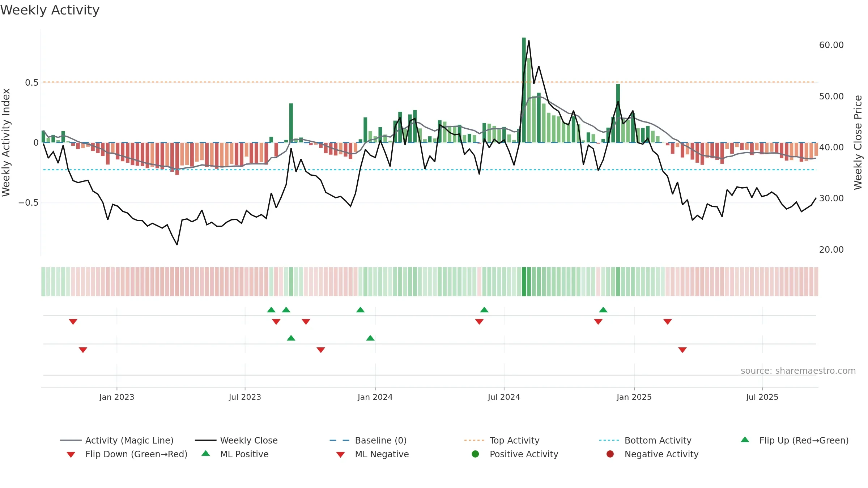Click the flip-down marker before Jul 2024

click(479, 322)
